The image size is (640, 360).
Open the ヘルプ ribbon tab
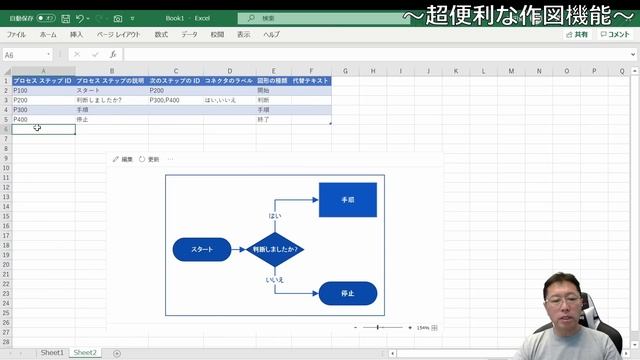pyautogui.click(x=271, y=35)
